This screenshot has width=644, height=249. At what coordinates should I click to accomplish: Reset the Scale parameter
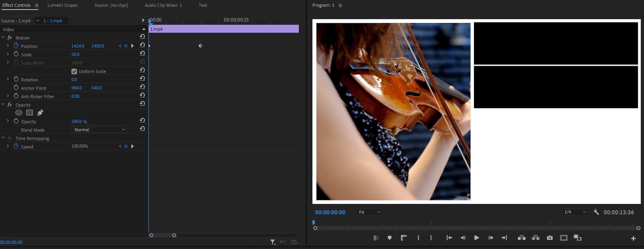coord(142,53)
